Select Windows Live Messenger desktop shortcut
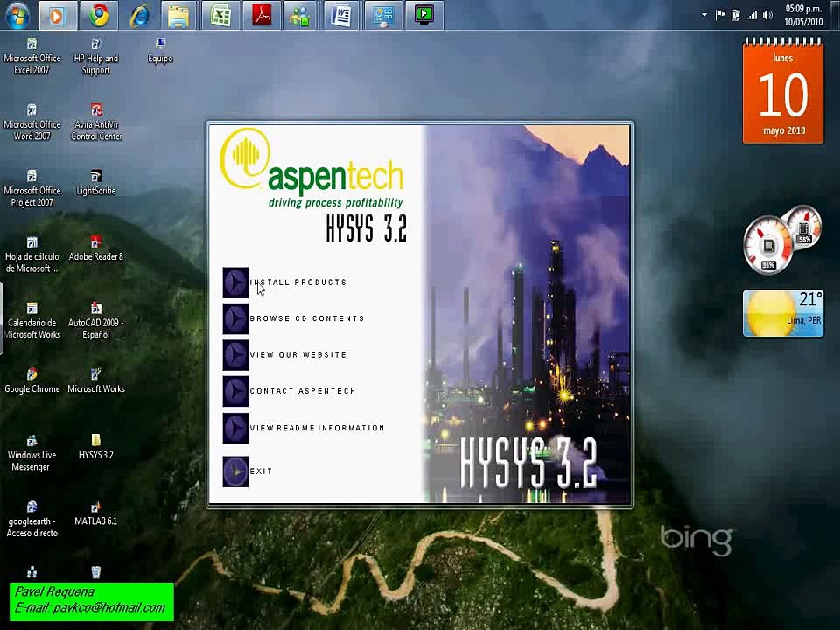This screenshot has height=630, width=840. [x=31, y=453]
